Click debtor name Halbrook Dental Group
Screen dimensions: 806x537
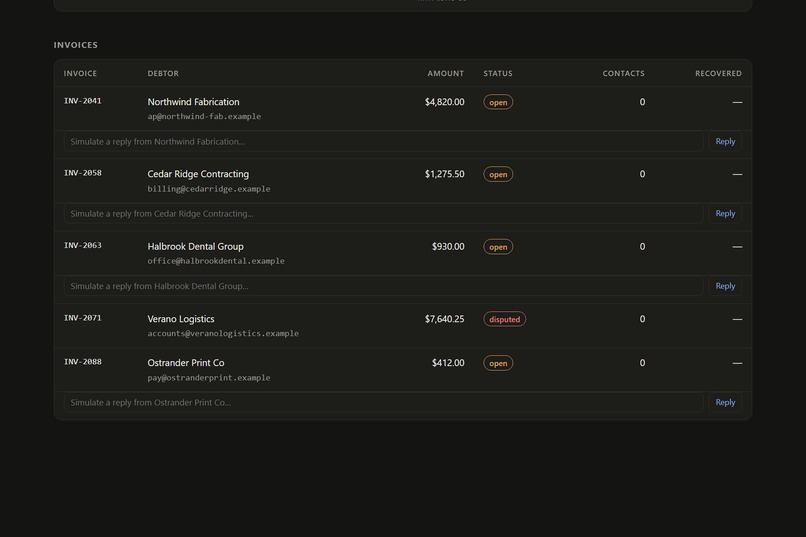(195, 246)
